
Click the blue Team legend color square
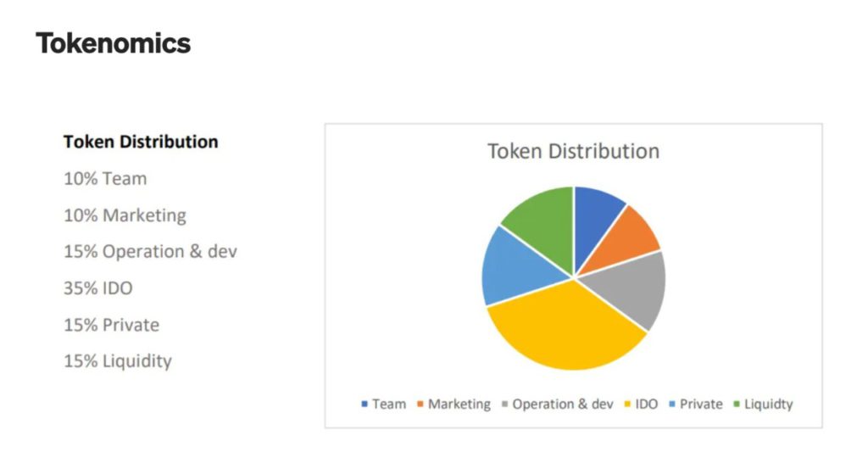pos(364,405)
